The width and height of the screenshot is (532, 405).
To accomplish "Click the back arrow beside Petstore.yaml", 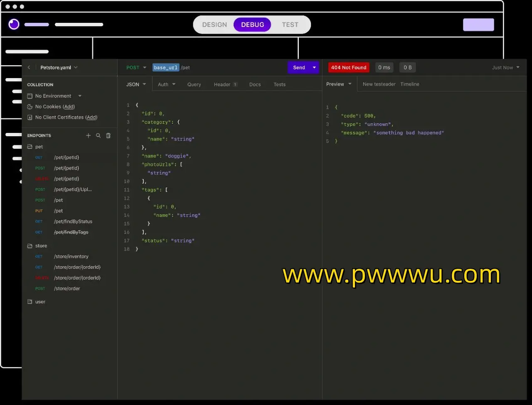I will point(29,68).
